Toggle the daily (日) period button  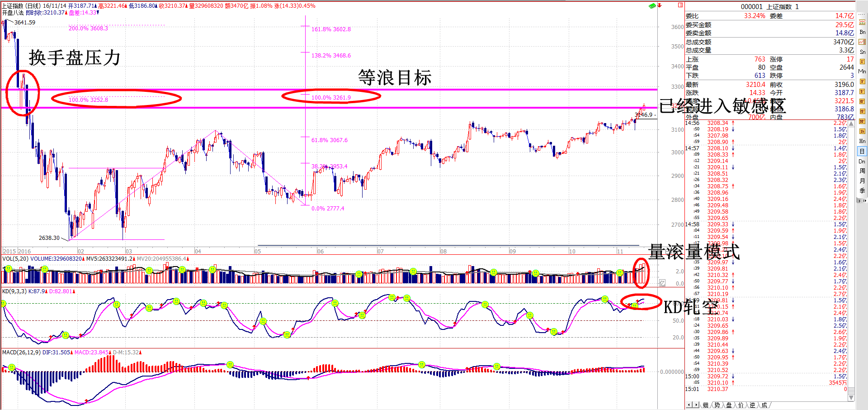coord(862,151)
